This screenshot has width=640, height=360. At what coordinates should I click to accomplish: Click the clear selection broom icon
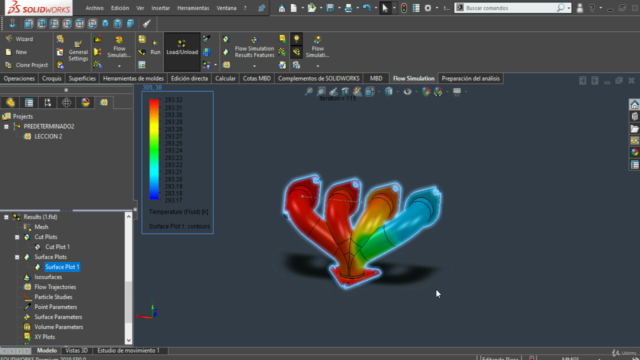click(x=147, y=24)
